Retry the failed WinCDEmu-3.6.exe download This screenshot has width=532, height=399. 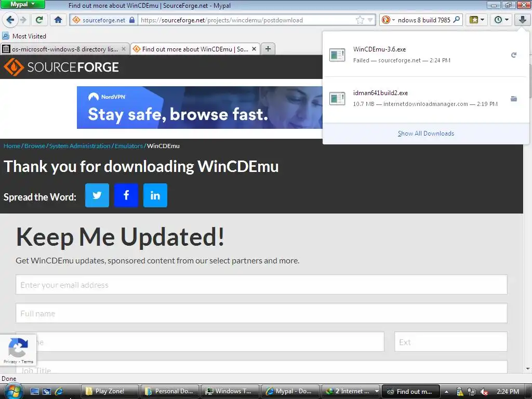coord(514,55)
